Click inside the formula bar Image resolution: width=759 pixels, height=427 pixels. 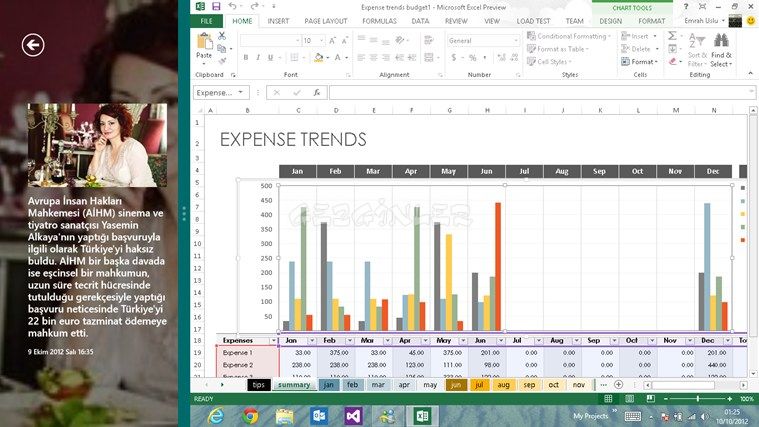(542, 92)
